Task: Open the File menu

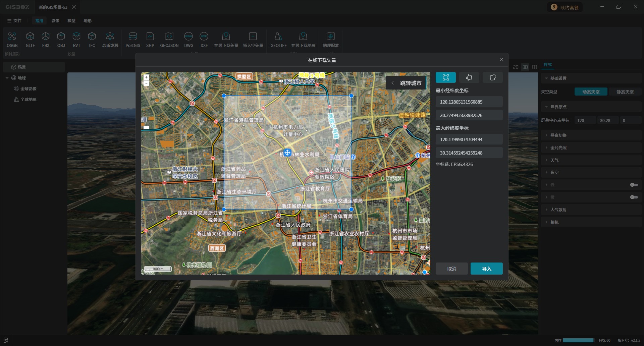Action: 14,21
